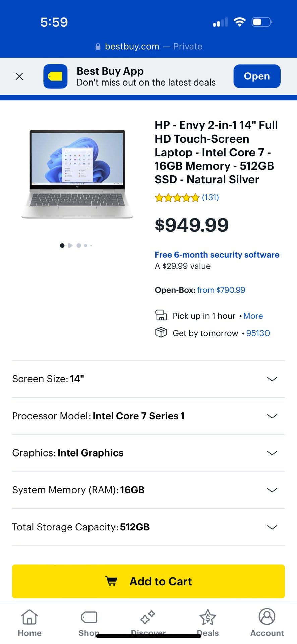This screenshot has height=644, width=297.
Task: Open the Best Buy app
Action: 257,76
